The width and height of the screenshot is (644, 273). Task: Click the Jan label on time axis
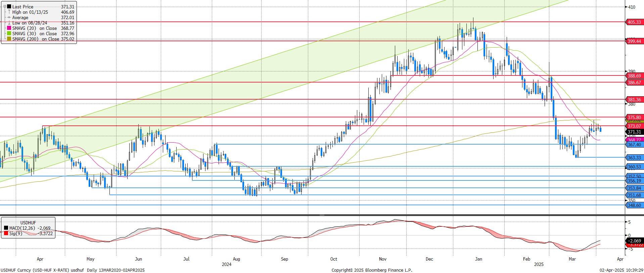[478, 259]
